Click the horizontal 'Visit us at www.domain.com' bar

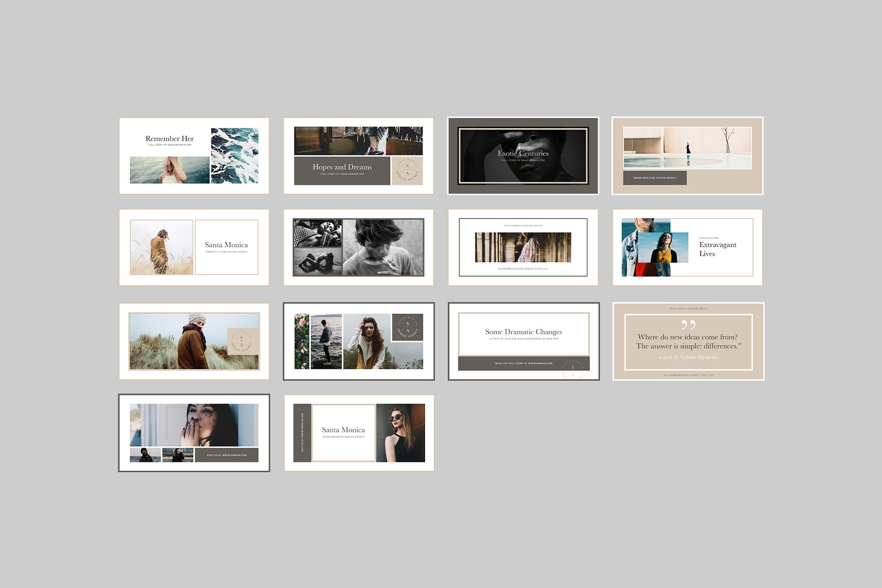(226, 455)
